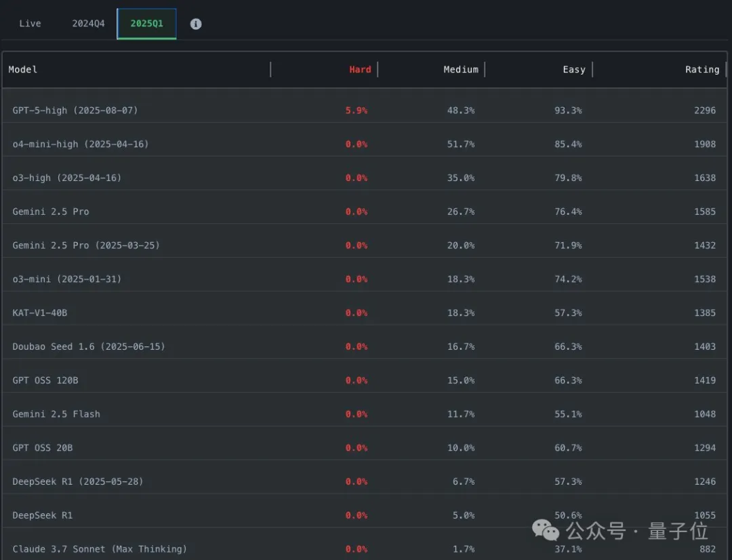This screenshot has width=732, height=560.
Task: Select Claude 3.7 Sonnet (Max Thinking) row
Action: (x=100, y=548)
